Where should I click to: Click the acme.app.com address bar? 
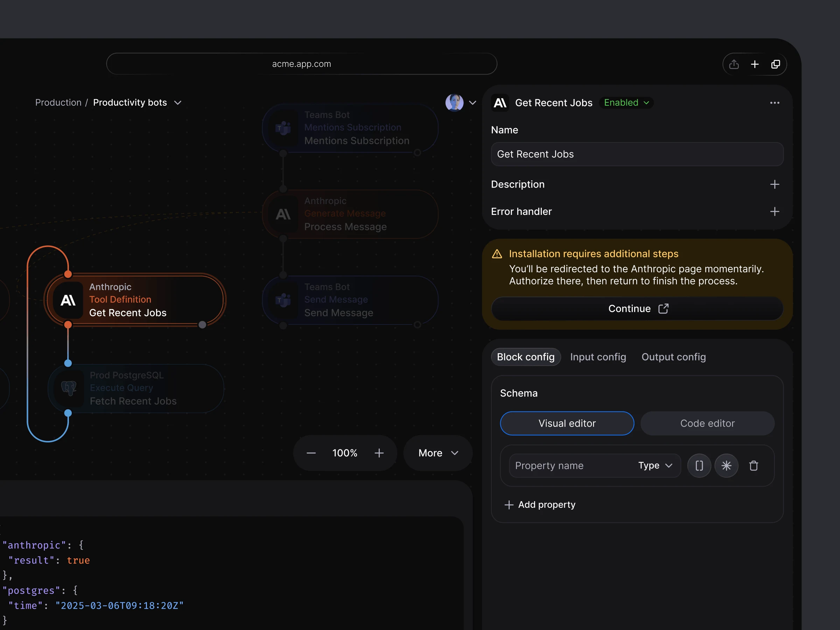(301, 64)
